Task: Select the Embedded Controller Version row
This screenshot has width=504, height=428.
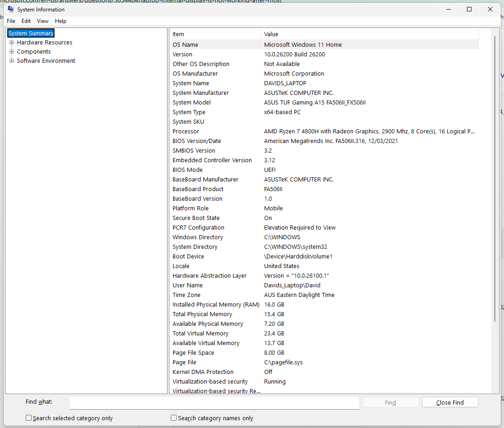Action: tap(324, 160)
